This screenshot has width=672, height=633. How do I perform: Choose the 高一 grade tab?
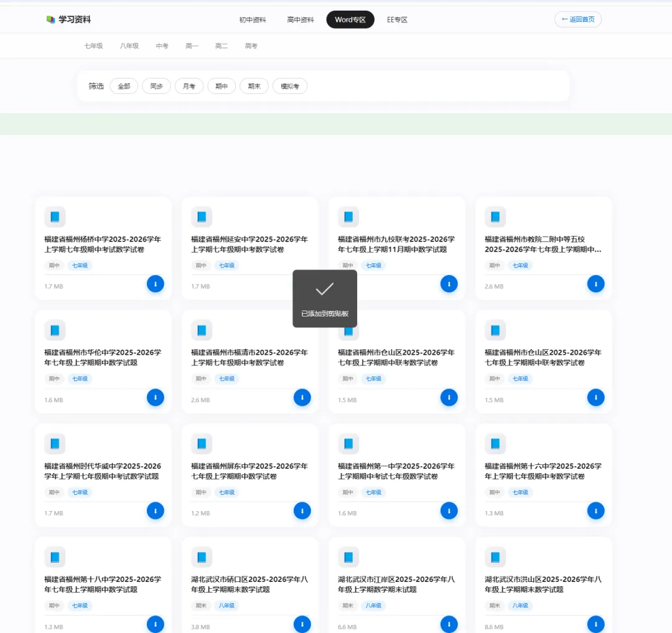point(192,46)
